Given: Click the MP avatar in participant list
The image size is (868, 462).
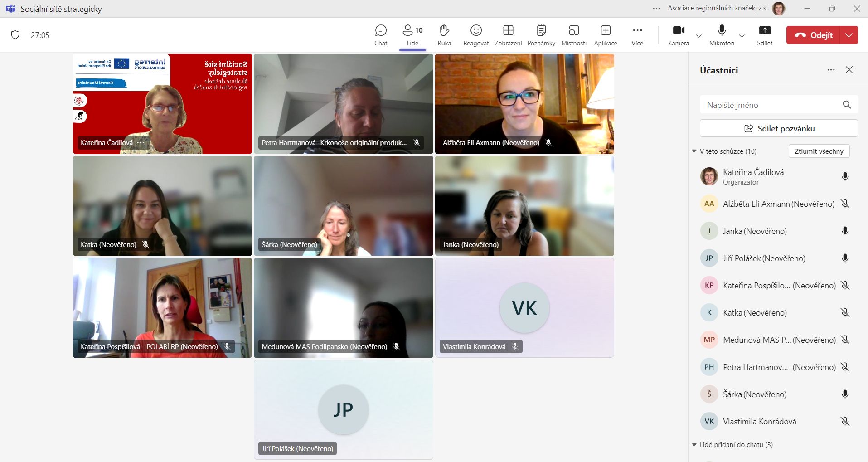Looking at the screenshot, I should pos(709,340).
